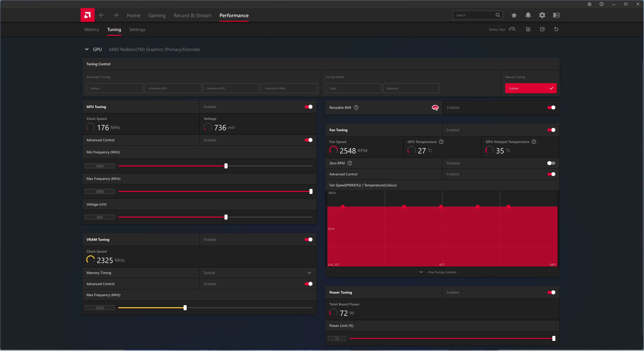Click the bug report icon

tap(589, 4)
